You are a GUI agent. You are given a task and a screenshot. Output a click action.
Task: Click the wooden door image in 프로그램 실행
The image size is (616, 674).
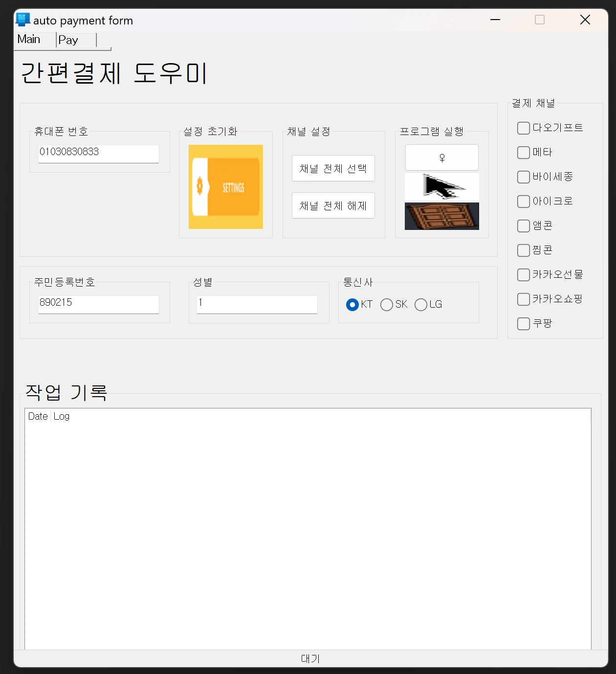[441, 217]
